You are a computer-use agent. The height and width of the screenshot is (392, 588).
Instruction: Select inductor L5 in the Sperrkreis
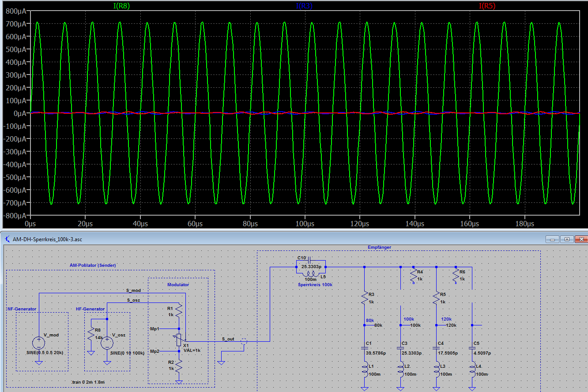pos(310,273)
